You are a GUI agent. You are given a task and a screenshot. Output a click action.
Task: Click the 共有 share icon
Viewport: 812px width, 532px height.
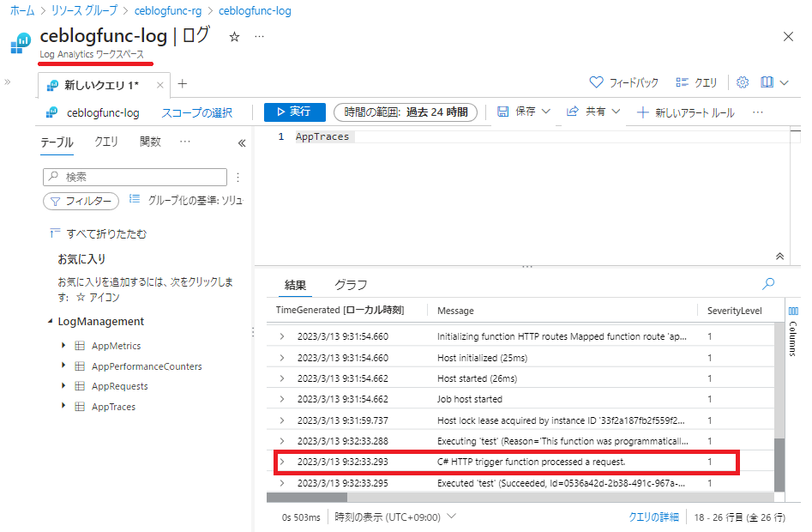click(x=572, y=112)
